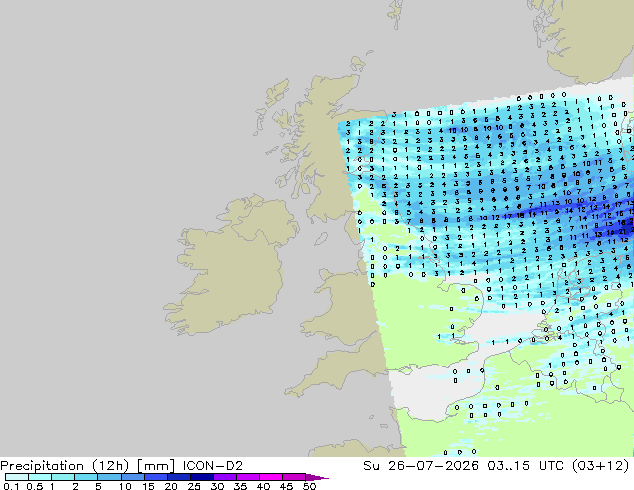Click the '10' legend scale label
The width and height of the screenshot is (634, 490).
(x=125, y=486)
